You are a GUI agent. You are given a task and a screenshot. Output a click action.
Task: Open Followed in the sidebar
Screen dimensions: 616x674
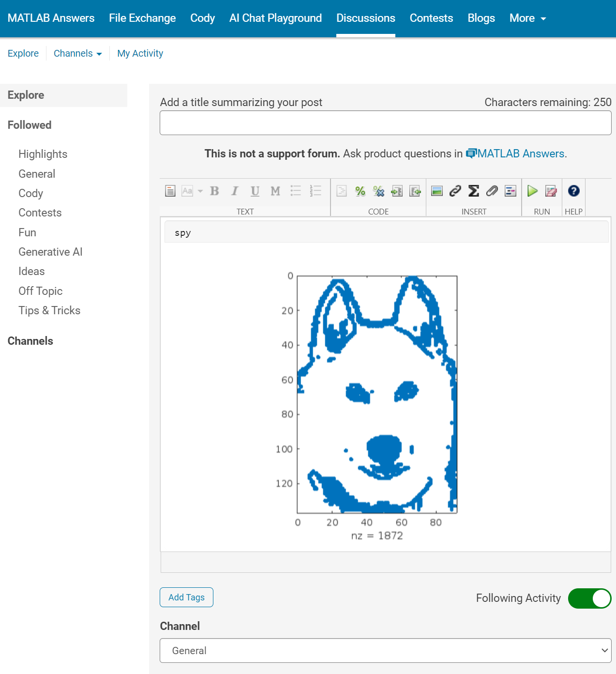coord(30,125)
